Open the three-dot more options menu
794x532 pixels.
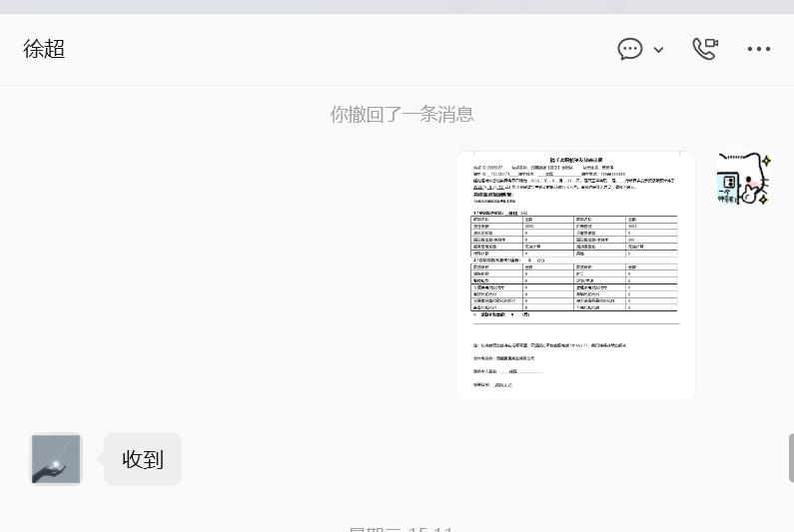(x=759, y=49)
